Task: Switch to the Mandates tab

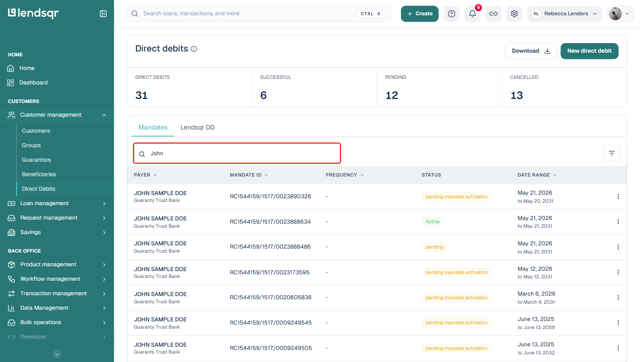Action: coord(153,128)
